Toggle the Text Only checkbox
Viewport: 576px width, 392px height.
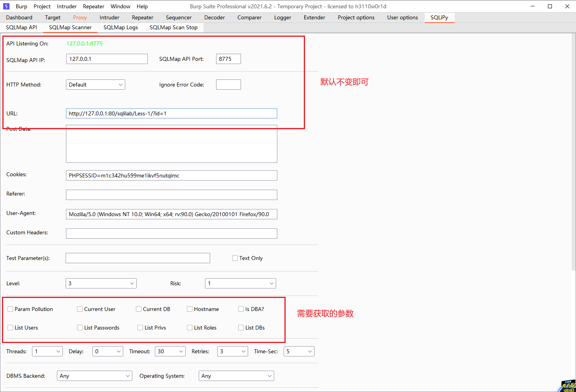pos(235,258)
